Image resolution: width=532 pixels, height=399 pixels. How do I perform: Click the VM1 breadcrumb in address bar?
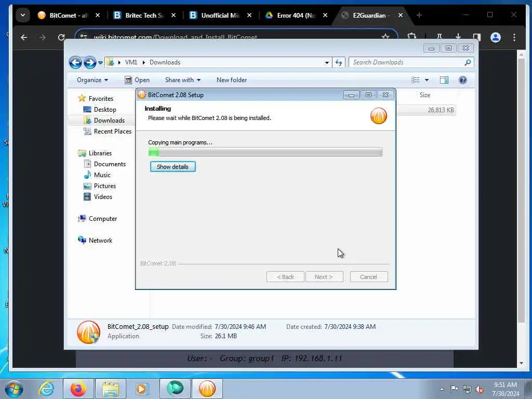click(131, 62)
